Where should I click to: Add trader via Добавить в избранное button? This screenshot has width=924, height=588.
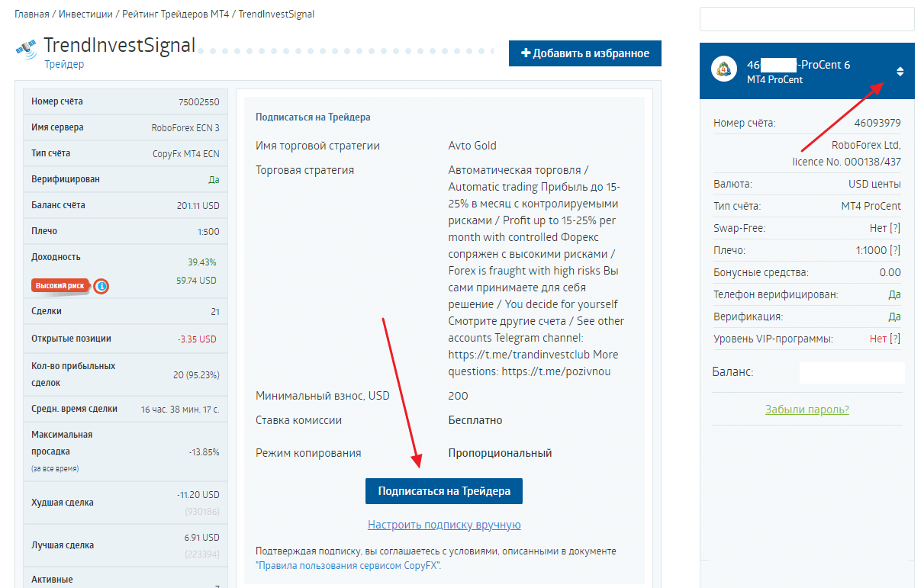[x=585, y=53]
